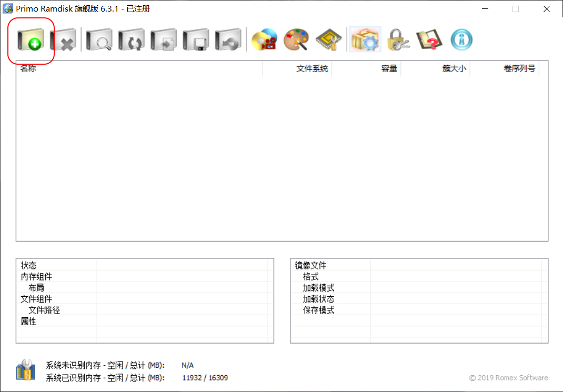Click the 镜像文件 row label
This screenshot has height=392, width=563.
point(310,265)
